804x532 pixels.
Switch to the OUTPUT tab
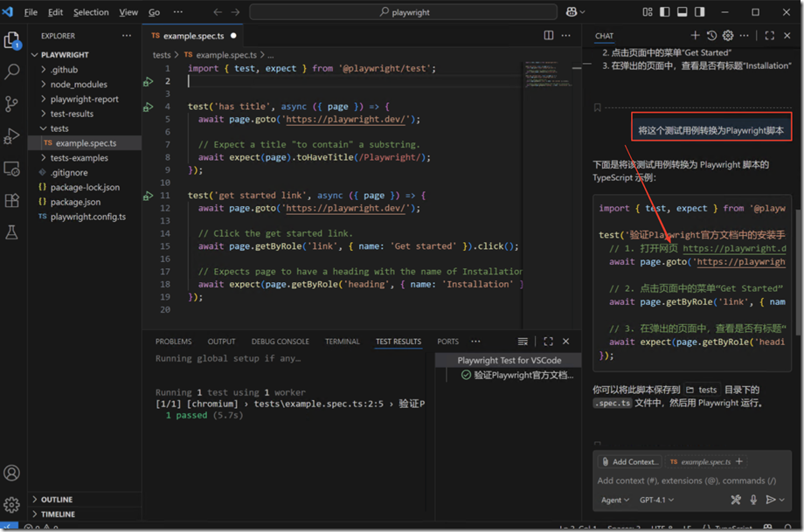click(221, 342)
